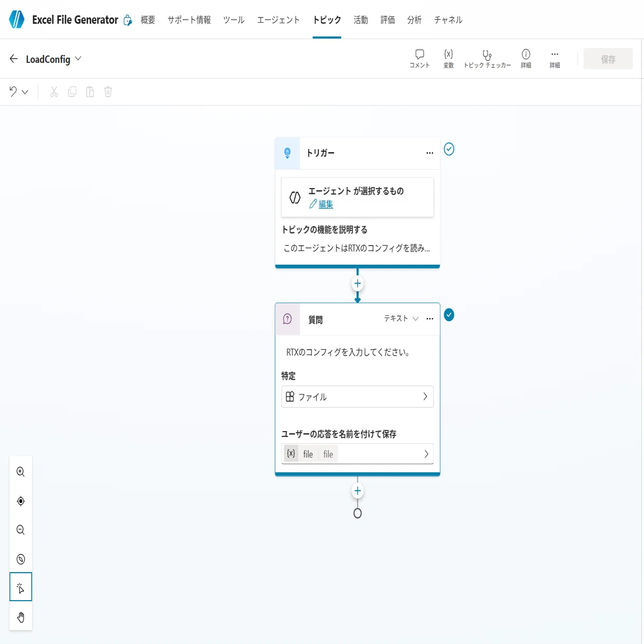
Task: Recenter the canvas view
Action: pos(21,501)
